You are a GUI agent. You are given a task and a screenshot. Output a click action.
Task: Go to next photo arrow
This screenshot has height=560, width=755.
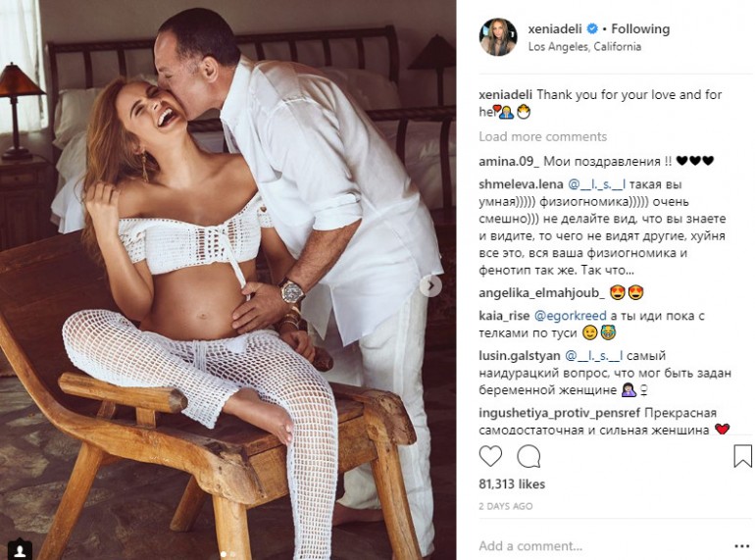pos(431,286)
